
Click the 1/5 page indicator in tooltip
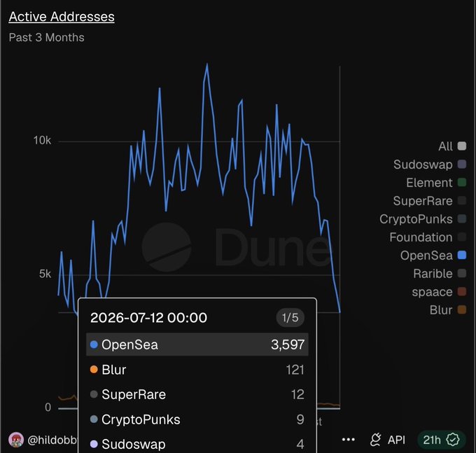[x=290, y=318]
